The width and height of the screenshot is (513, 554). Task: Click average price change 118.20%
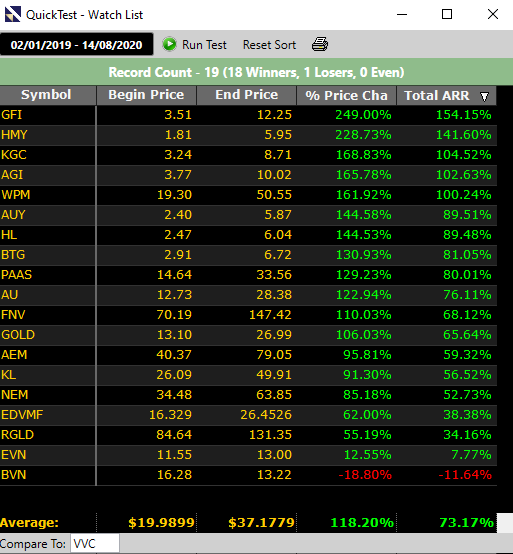click(362, 523)
